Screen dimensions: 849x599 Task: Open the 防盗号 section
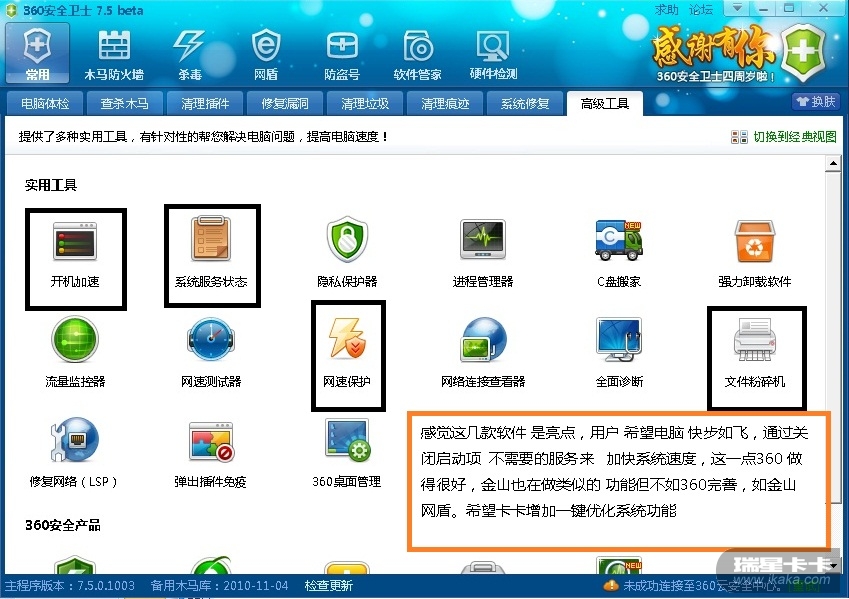[342, 55]
